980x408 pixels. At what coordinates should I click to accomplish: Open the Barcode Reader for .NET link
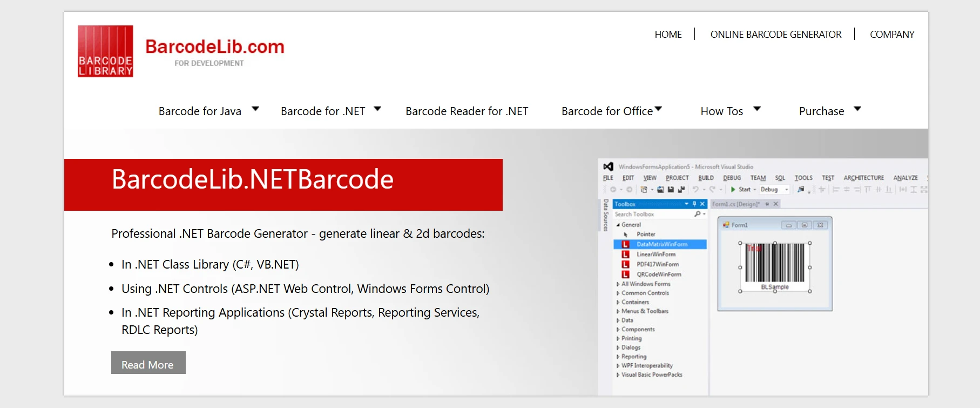coord(467,111)
